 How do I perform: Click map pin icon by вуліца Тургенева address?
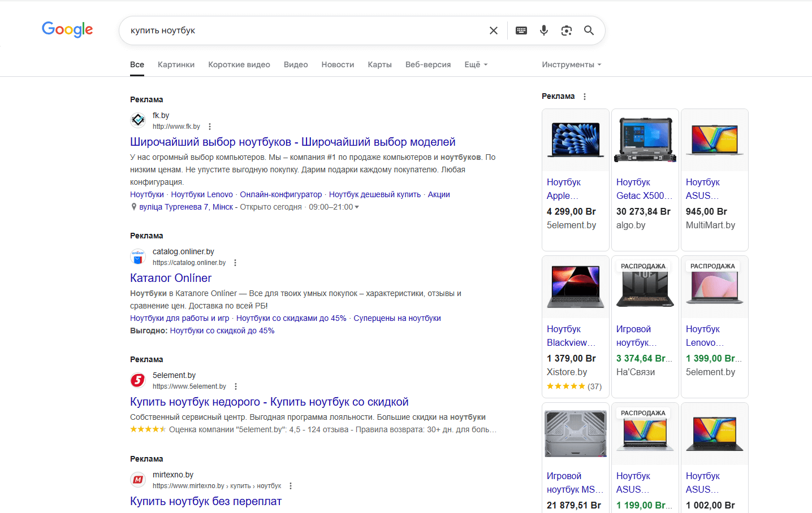(x=134, y=207)
